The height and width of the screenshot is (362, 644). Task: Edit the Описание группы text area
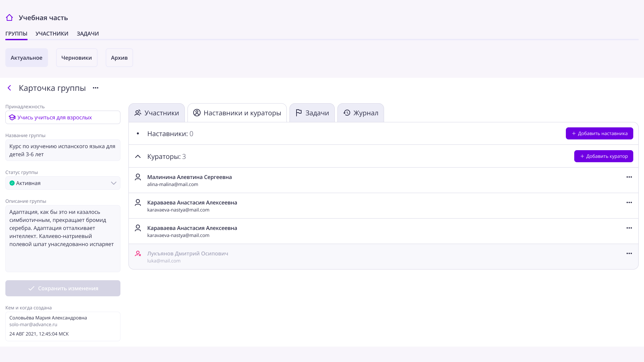pos(63,239)
